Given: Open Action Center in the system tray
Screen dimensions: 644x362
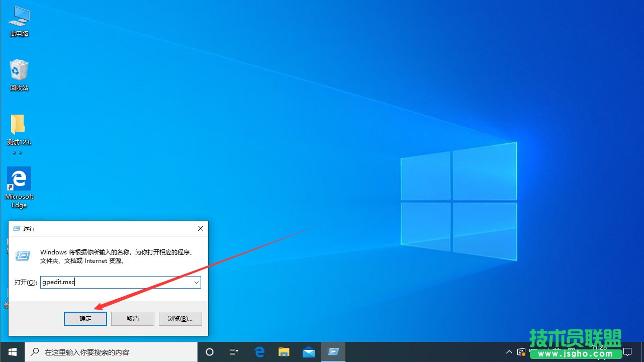Looking at the screenshot, I should coord(628,351).
